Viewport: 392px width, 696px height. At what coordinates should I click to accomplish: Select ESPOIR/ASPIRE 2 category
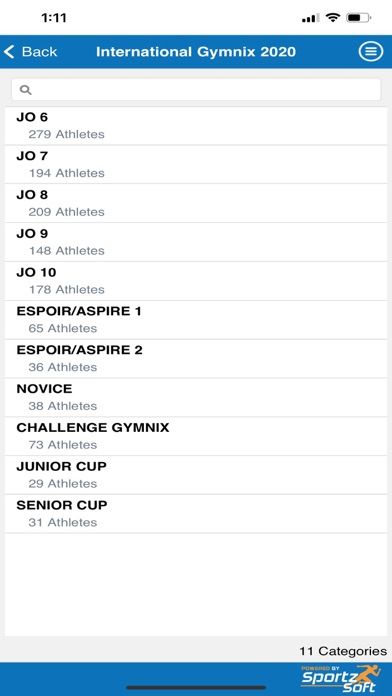coord(196,359)
